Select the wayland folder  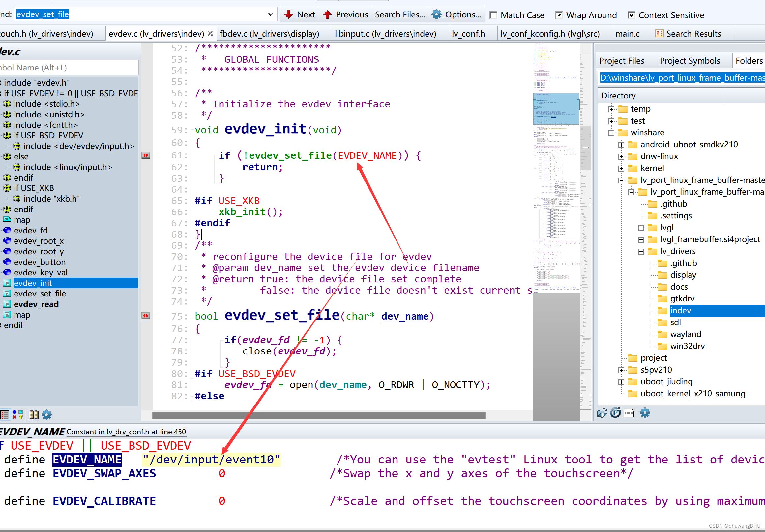(685, 334)
